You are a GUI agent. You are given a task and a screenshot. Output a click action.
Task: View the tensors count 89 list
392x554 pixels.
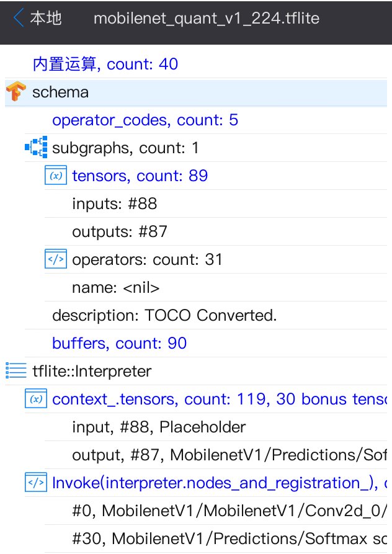[140, 176]
